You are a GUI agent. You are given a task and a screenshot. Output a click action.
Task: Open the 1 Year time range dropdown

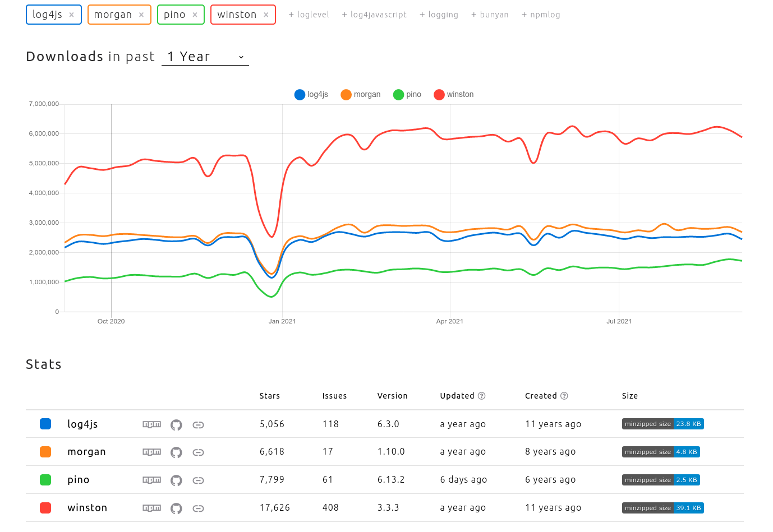(x=205, y=57)
